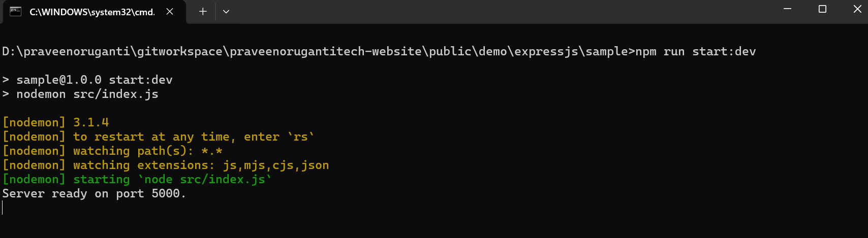The image size is (868, 238).
Task: Click the 'watching path(s): *.*' line
Action: click(112, 151)
